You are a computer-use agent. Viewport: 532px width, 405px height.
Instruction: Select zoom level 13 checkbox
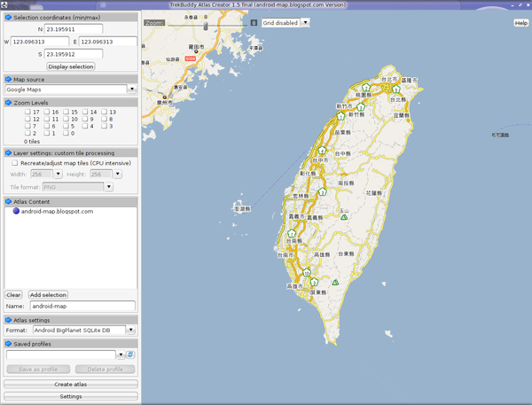(x=104, y=112)
